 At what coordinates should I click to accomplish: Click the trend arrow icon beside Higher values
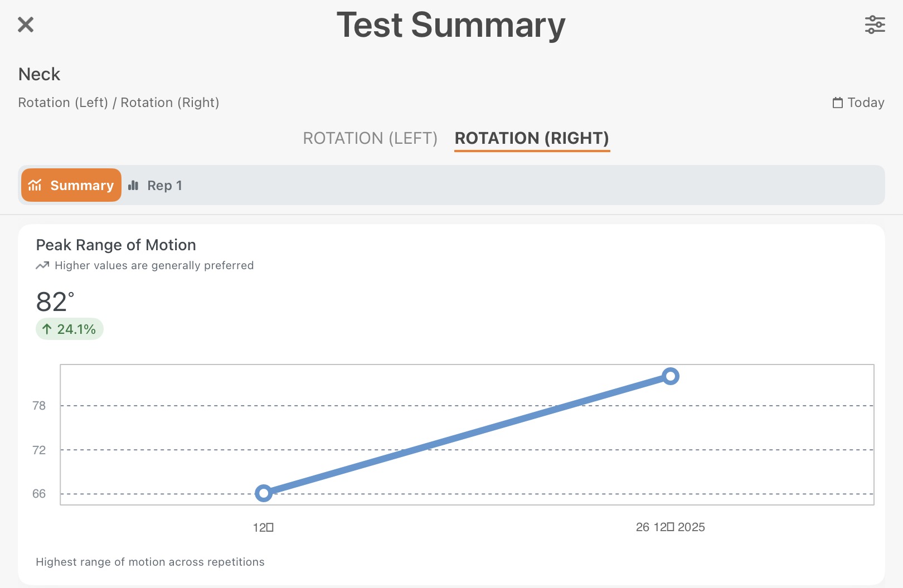pos(42,265)
